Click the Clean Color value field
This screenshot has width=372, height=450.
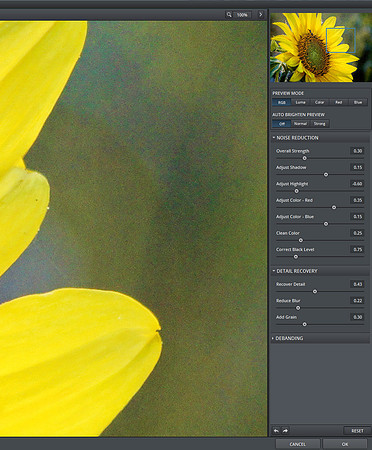(357, 233)
